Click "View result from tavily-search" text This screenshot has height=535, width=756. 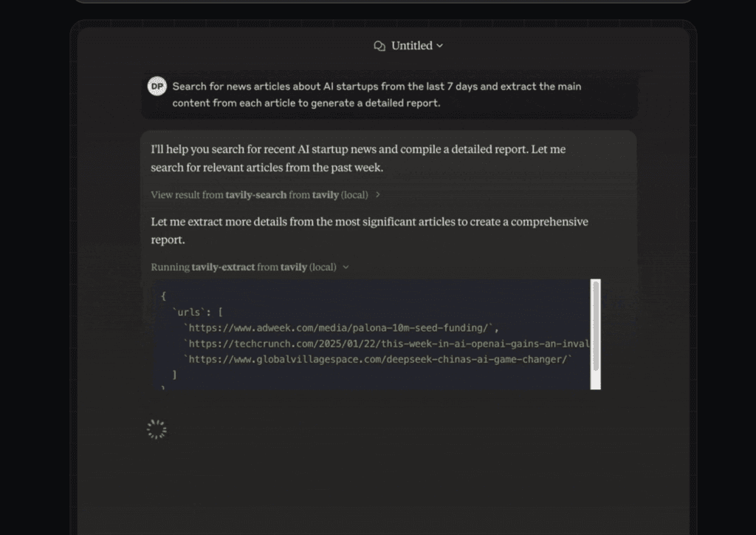tap(219, 195)
